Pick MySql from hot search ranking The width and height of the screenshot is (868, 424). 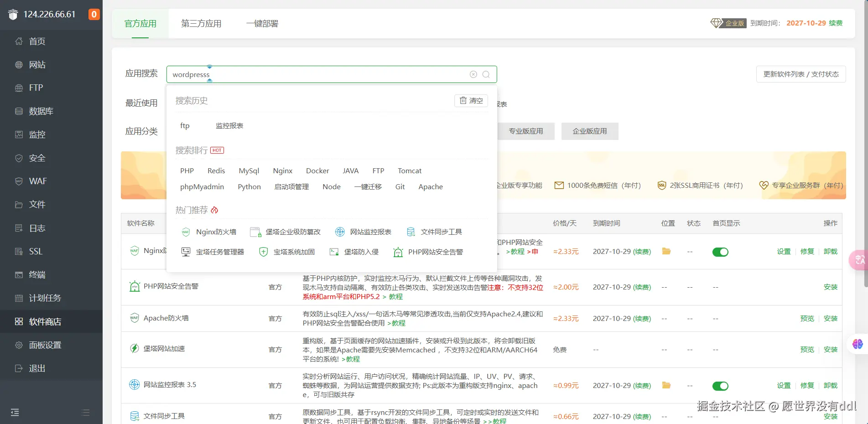click(249, 171)
